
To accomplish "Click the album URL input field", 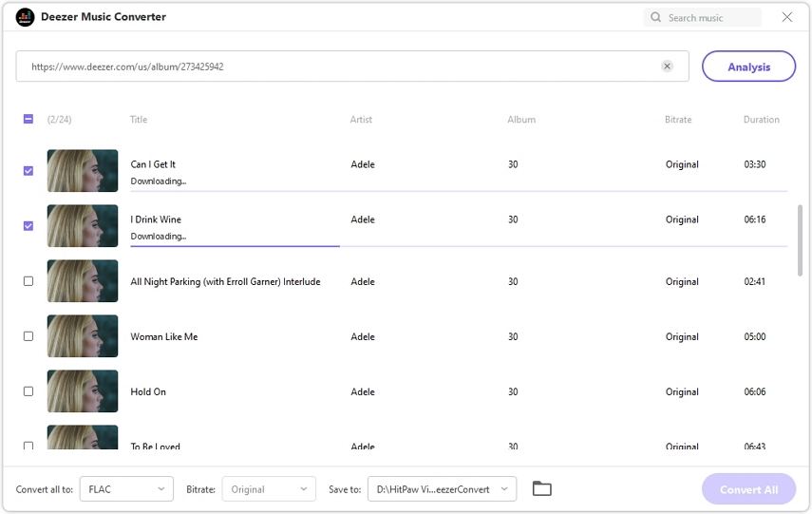I will click(352, 67).
